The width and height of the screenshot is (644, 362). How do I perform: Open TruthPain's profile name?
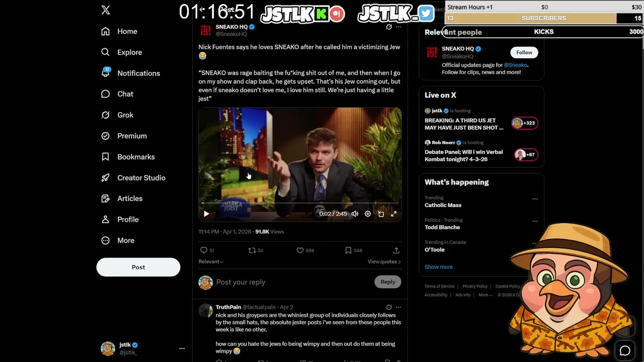click(x=228, y=307)
